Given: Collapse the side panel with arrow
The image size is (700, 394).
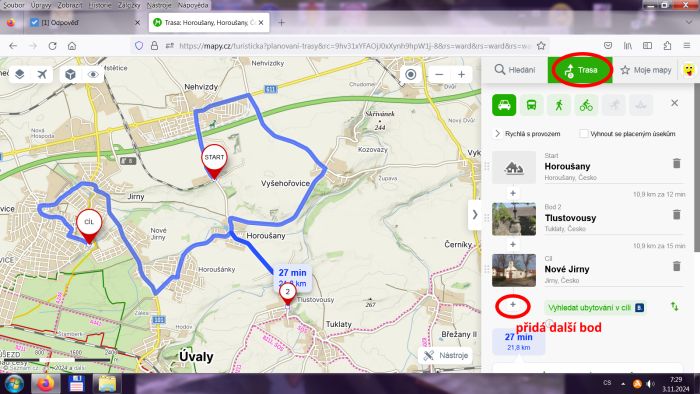Looking at the screenshot, I should tap(475, 215).
